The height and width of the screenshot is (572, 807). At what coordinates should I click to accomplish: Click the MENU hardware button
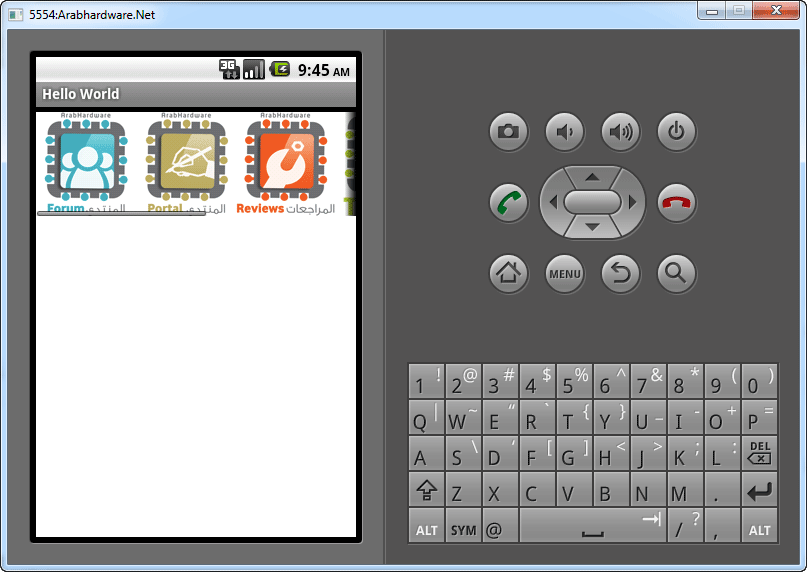[x=565, y=273]
